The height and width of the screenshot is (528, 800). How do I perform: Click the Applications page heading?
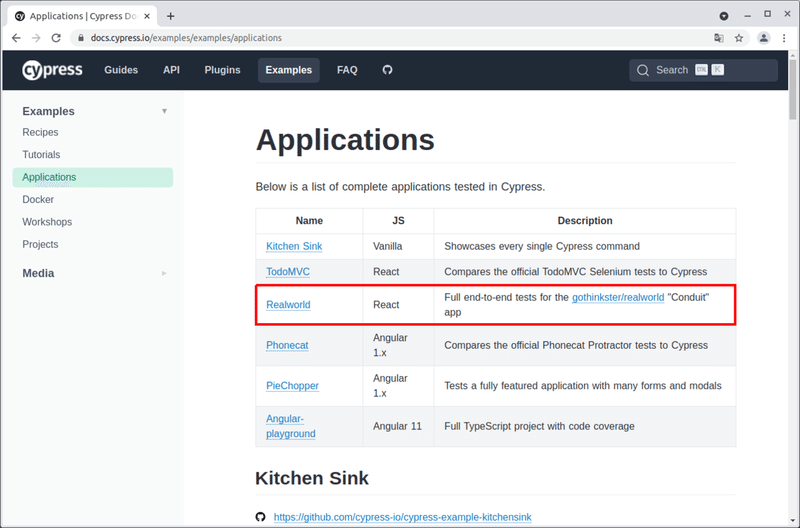345,140
